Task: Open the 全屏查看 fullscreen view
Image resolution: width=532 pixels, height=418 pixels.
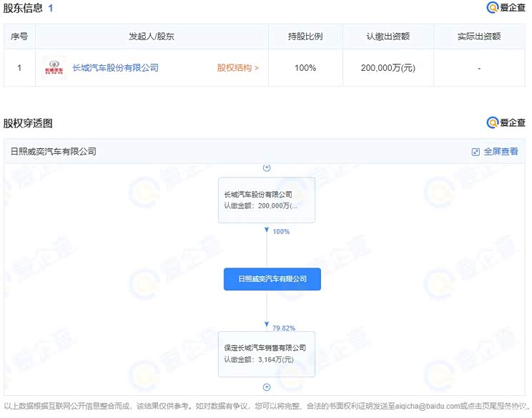Action: [495, 152]
